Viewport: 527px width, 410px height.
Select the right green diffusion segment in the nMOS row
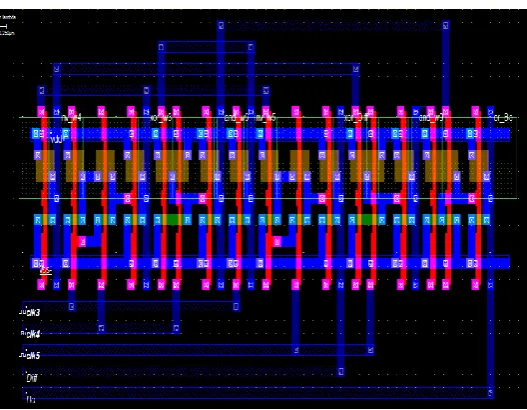(367, 220)
